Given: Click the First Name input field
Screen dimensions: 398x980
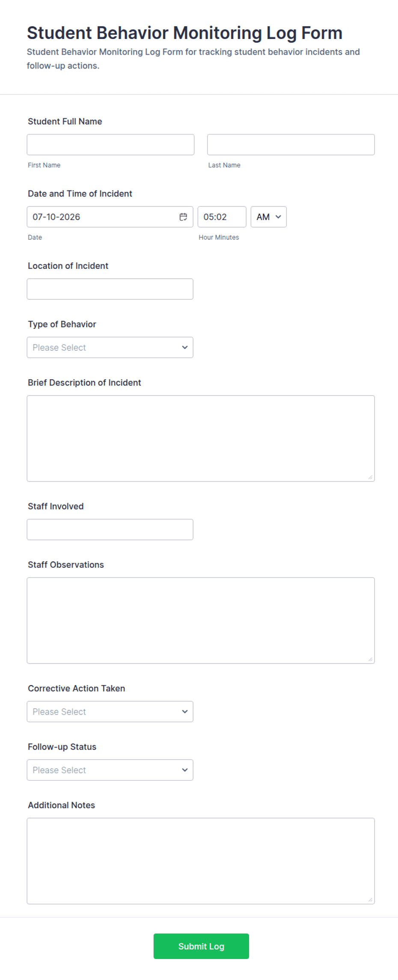Looking at the screenshot, I should 110,145.
